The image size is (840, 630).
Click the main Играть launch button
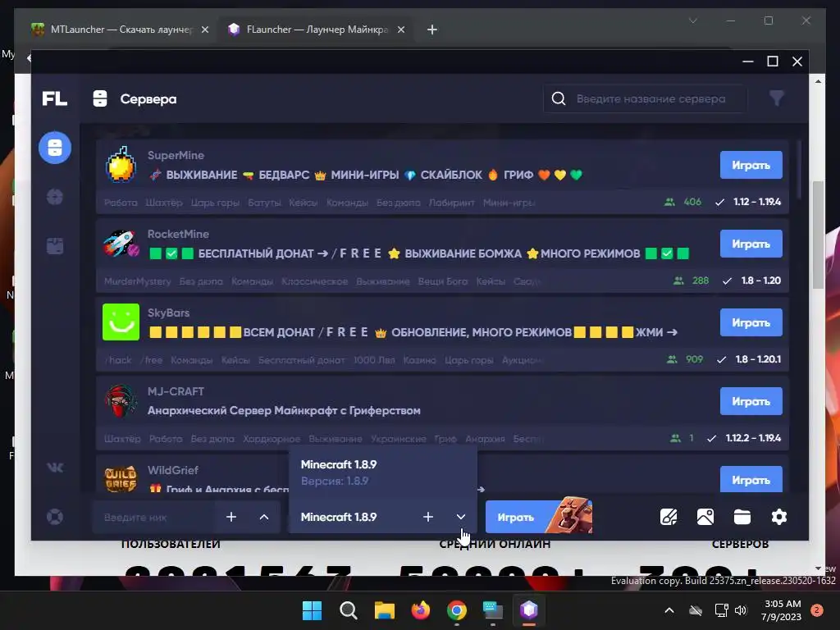click(x=538, y=517)
